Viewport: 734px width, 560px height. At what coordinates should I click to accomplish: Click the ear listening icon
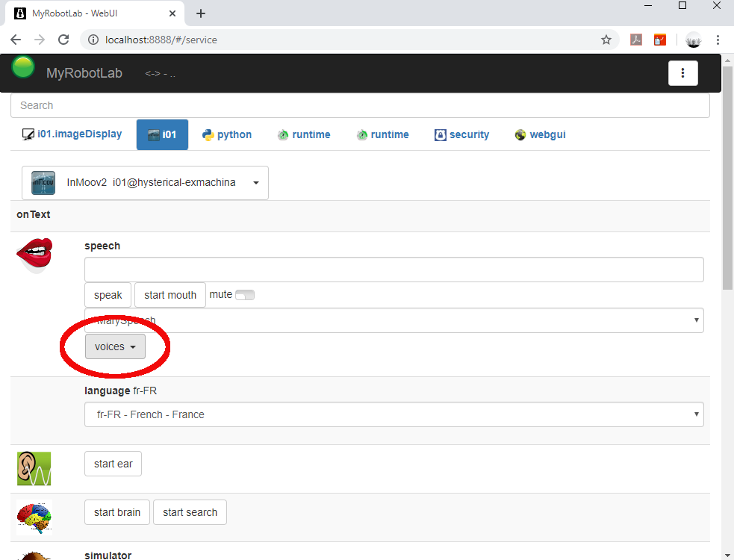point(34,468)
